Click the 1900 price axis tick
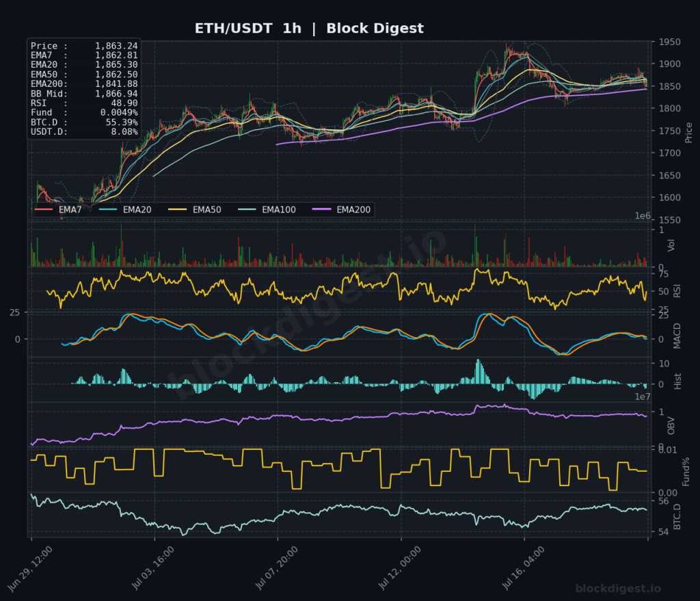 (670, 64)
